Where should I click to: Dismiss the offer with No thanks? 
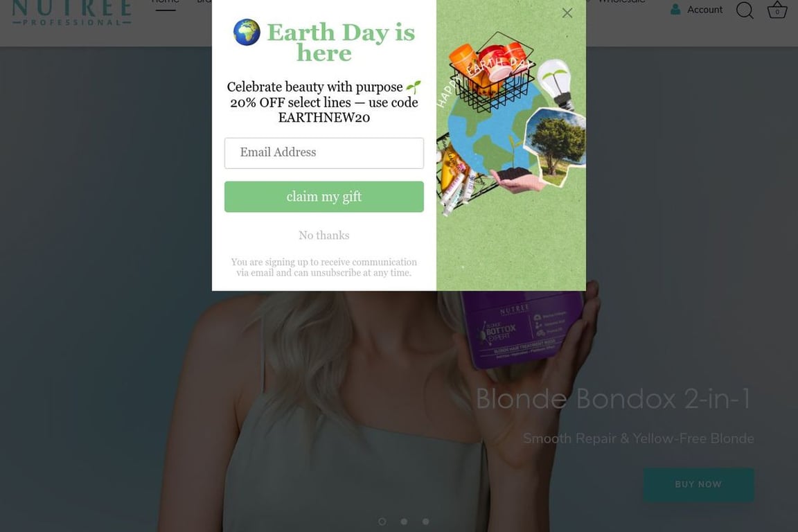[x=323, y=236]
